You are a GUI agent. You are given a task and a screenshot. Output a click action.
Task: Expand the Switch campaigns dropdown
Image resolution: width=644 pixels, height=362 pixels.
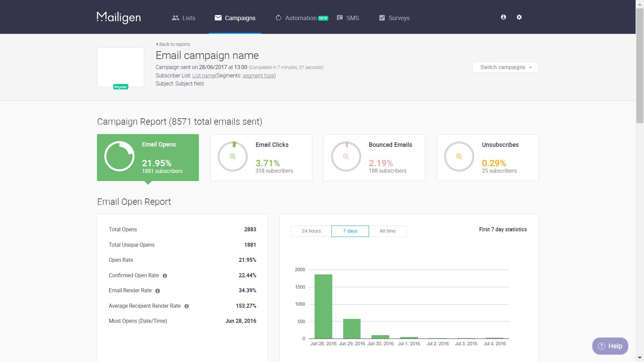[x=505, y=67]
